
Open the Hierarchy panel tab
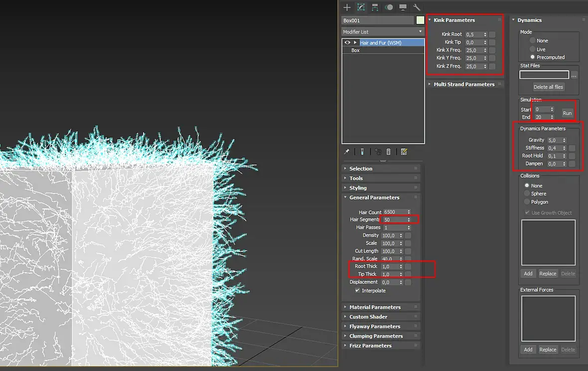coord(375,7)
